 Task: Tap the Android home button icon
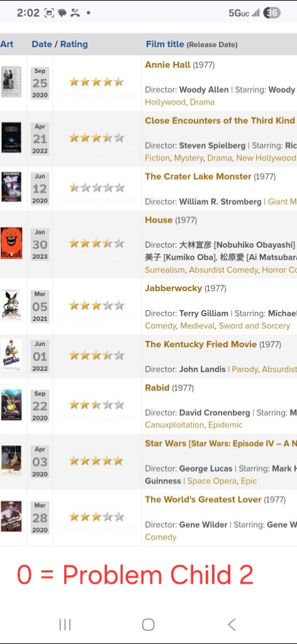click(x=148, y=625)
